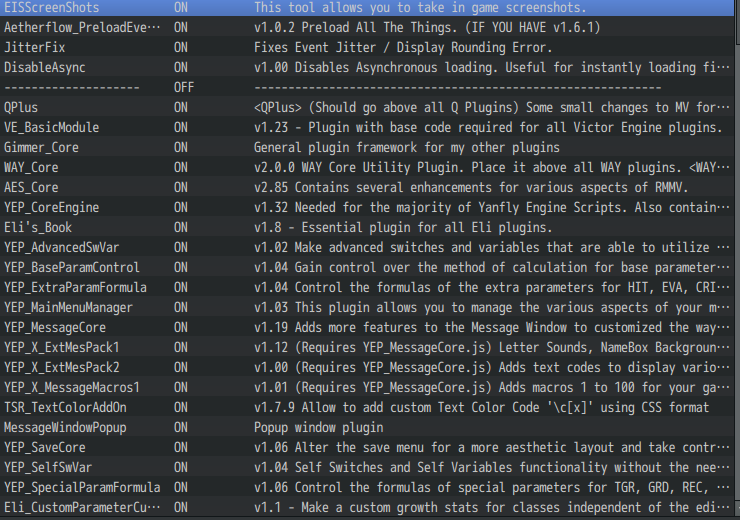Screen dimensions: 740x520
Task: Select YEP_MessageCore plugin
Action: point(55,327)
